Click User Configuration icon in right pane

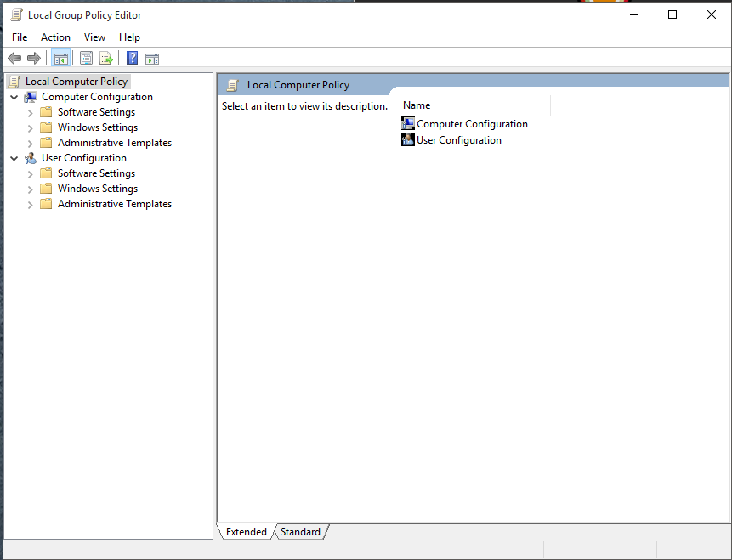pos(408,140)
